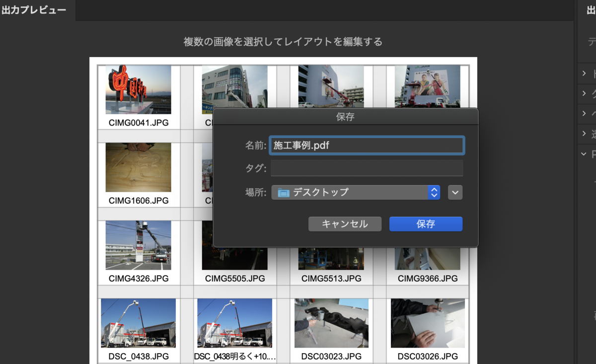Click the CIMG5513.JPG file name label
Viewport: 596px width, 364px height.
(x=331, y=279)
